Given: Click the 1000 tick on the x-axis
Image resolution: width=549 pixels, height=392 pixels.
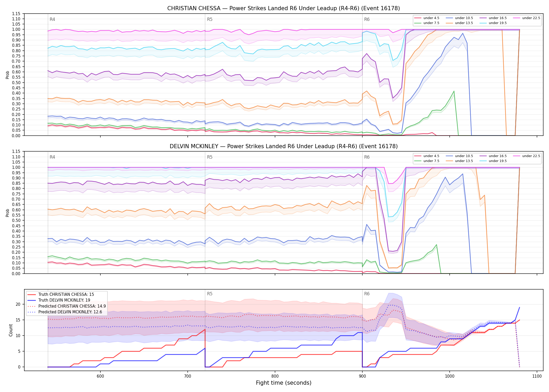Looking at the screenshot, I should coord(450,376).
